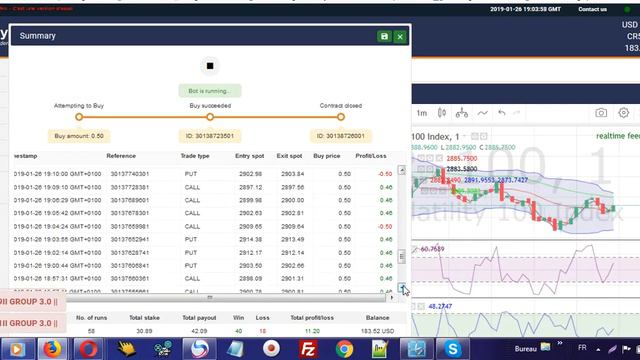
Task: Open Skype from the taskbar
Action: point(453,349)
